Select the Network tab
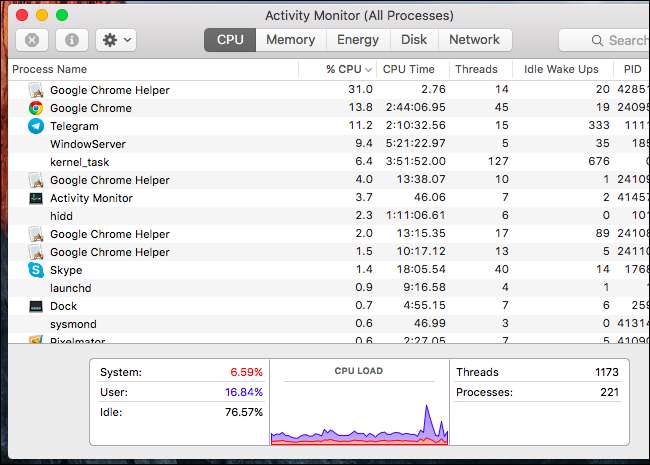 [x=474, y=40]
